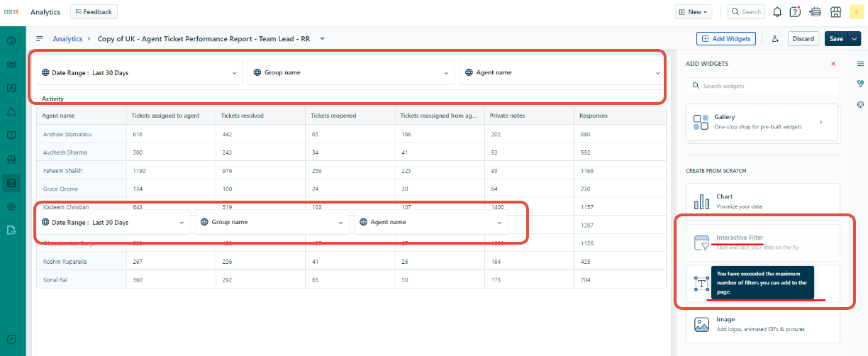Open the Save options dropdown arrow

(x=855, y=39)
